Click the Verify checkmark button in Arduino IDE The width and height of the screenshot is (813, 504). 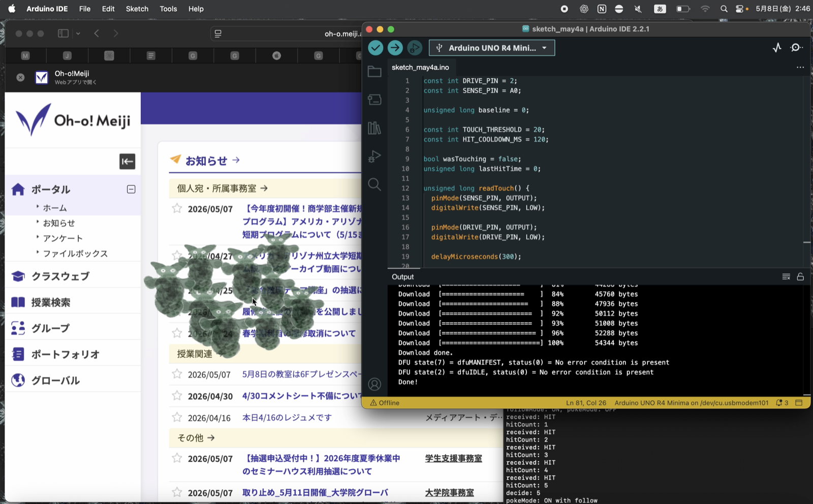coord(376,48)
